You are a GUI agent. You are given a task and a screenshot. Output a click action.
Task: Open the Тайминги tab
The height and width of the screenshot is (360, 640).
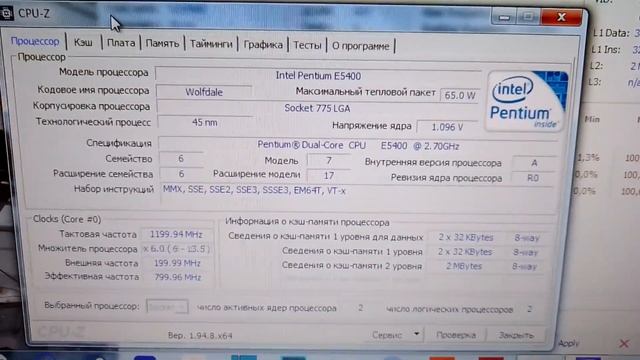[x=211, y=44]
